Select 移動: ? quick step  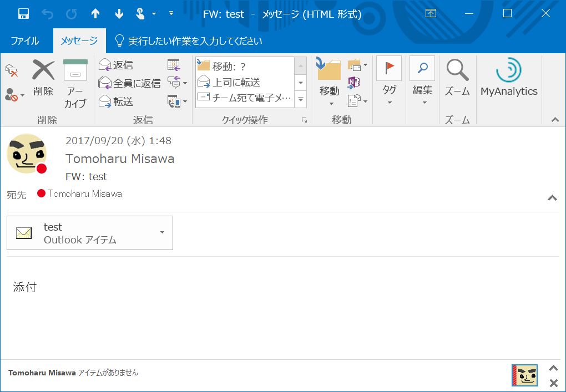point(245,67)
